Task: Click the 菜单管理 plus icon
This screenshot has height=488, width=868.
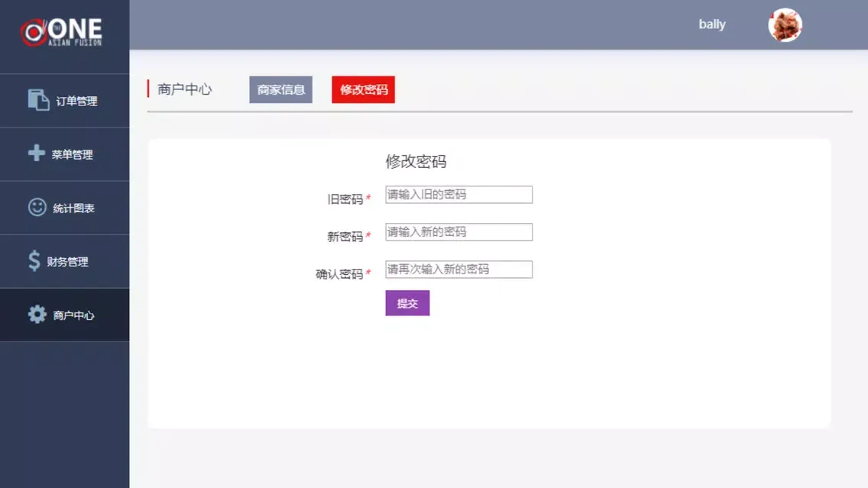Action: click(x=37, y=153)
